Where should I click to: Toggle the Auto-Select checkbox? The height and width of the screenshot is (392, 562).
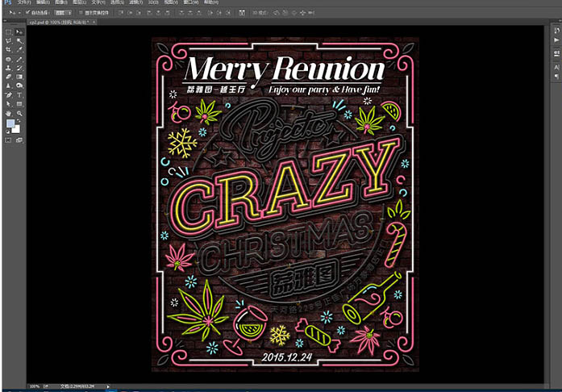click(27, 13)
